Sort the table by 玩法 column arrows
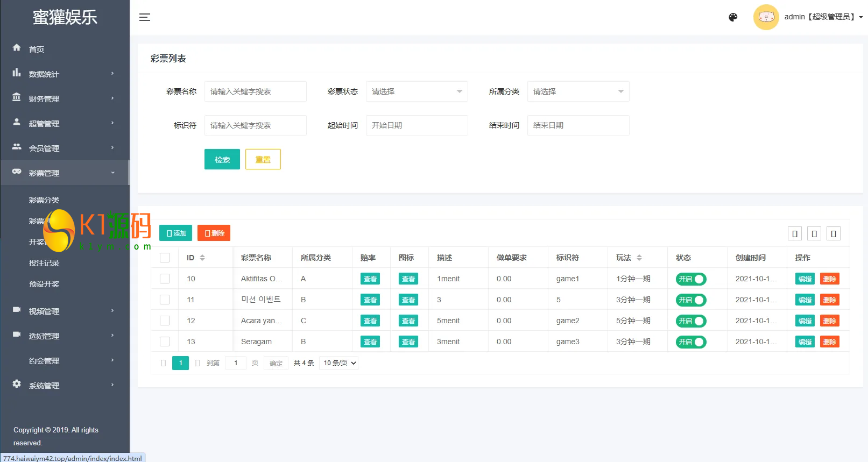 [x=639, y=258]
